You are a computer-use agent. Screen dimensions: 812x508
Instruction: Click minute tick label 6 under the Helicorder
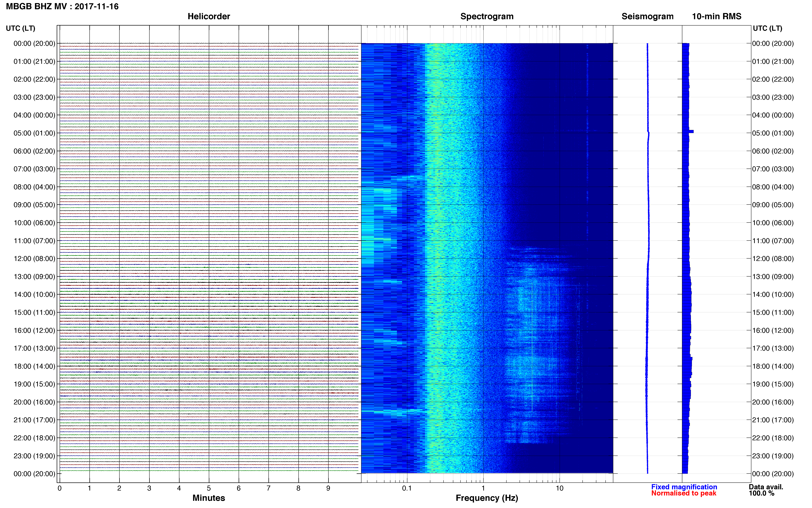pos(239,488)
